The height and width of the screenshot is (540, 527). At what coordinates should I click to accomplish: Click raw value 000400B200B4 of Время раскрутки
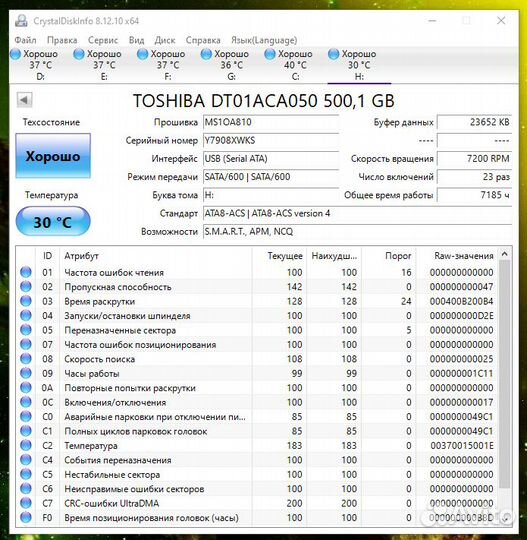tap(462, 301)
